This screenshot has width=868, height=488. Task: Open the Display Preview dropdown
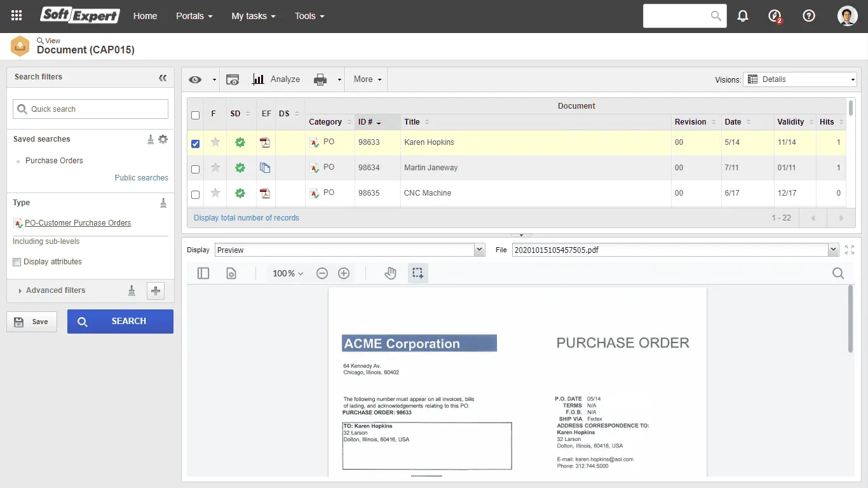click(349, 250)
